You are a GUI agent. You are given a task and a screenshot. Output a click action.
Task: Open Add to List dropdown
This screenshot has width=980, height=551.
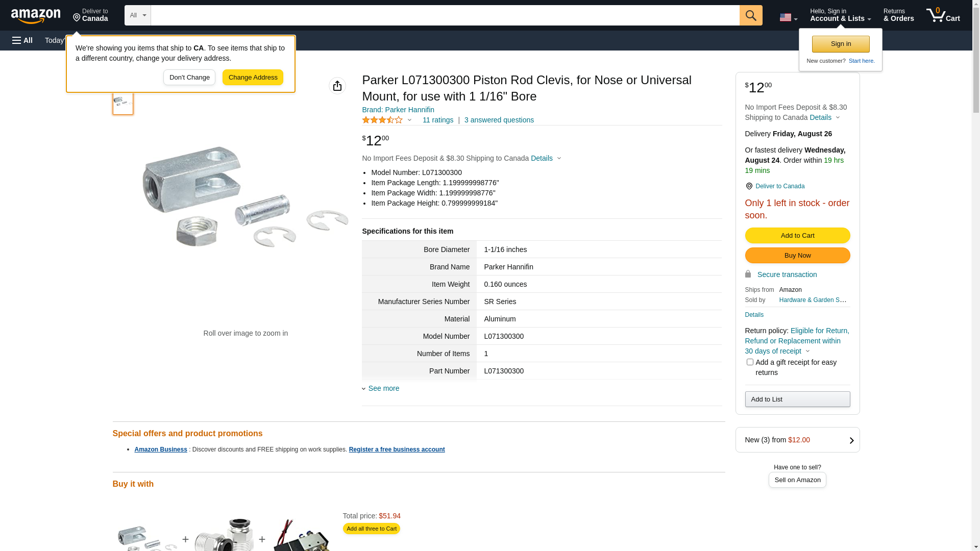[797, 399]
